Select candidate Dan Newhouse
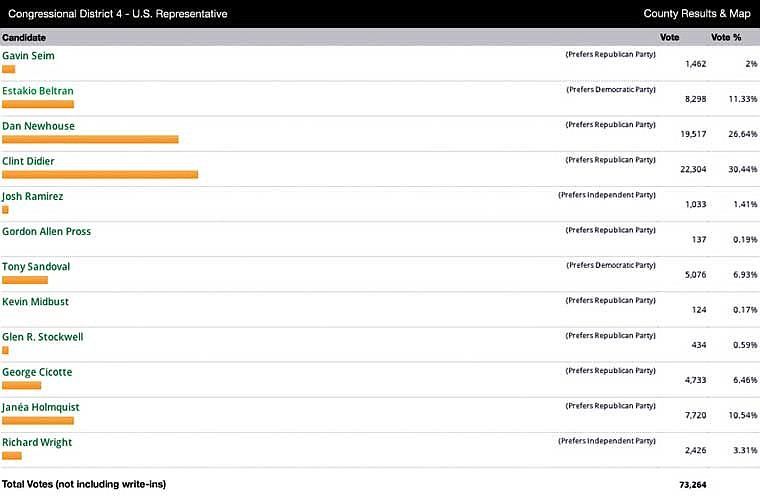760x501 pixels. pyautogui.click(x=38, y=126)
